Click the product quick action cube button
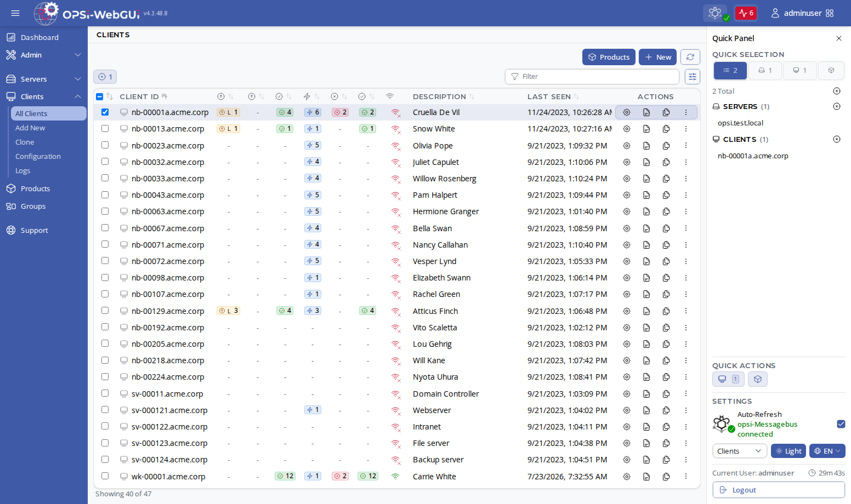The height and width of the screenshot is (504, 851). 758,379
